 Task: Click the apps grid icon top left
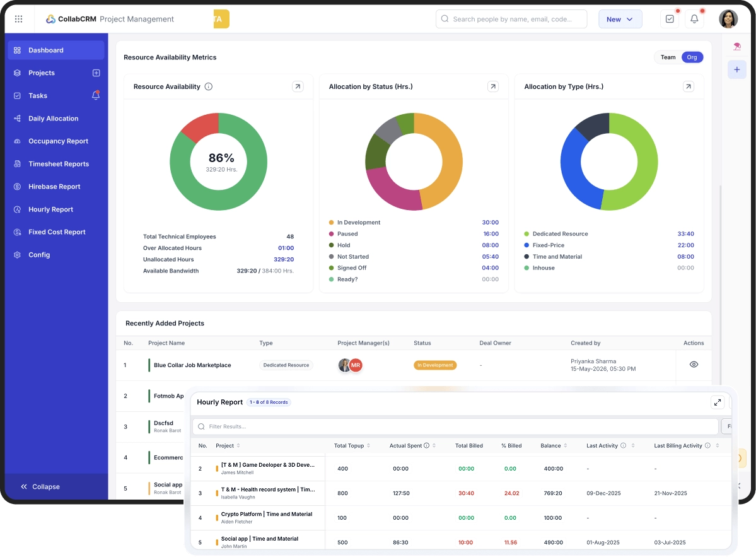coord(19,19)
